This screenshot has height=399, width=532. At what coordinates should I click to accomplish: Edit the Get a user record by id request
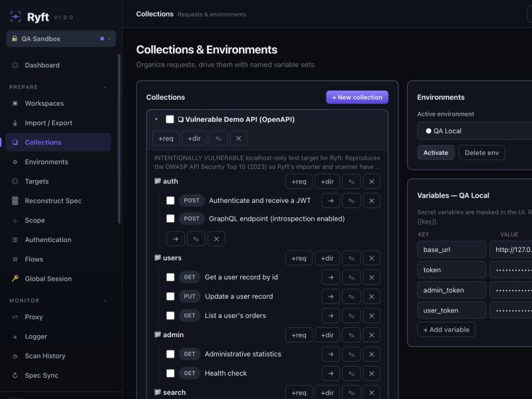[351, 277]
